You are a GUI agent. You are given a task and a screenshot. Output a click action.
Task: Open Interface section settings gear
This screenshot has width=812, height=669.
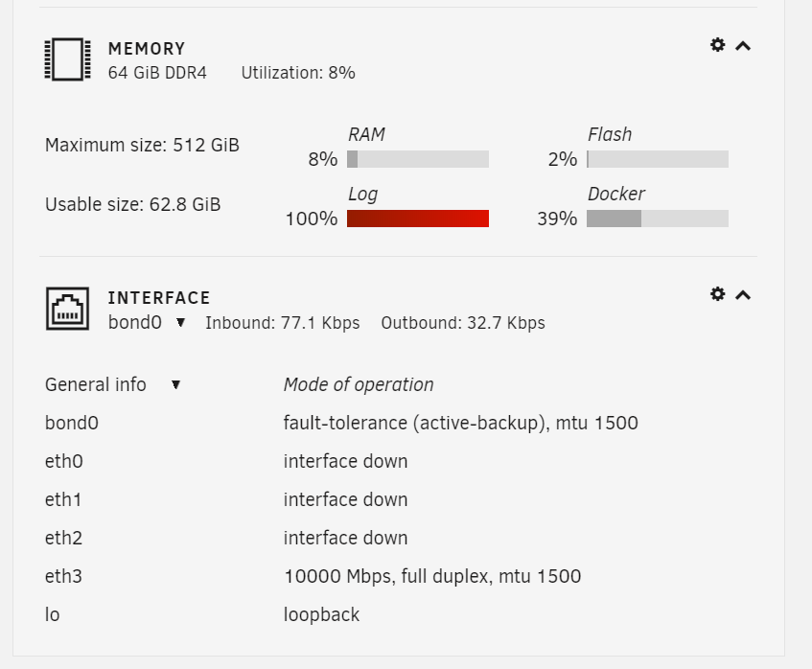(717, 294)
